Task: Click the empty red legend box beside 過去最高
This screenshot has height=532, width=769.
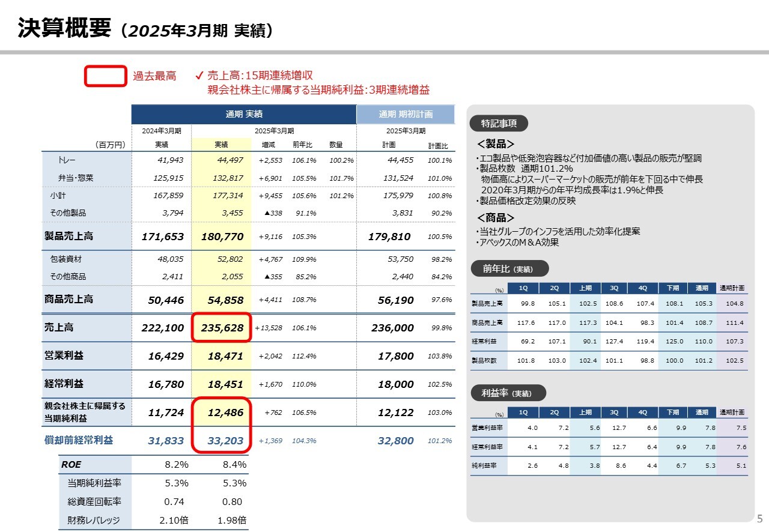Action: (105, 76)
